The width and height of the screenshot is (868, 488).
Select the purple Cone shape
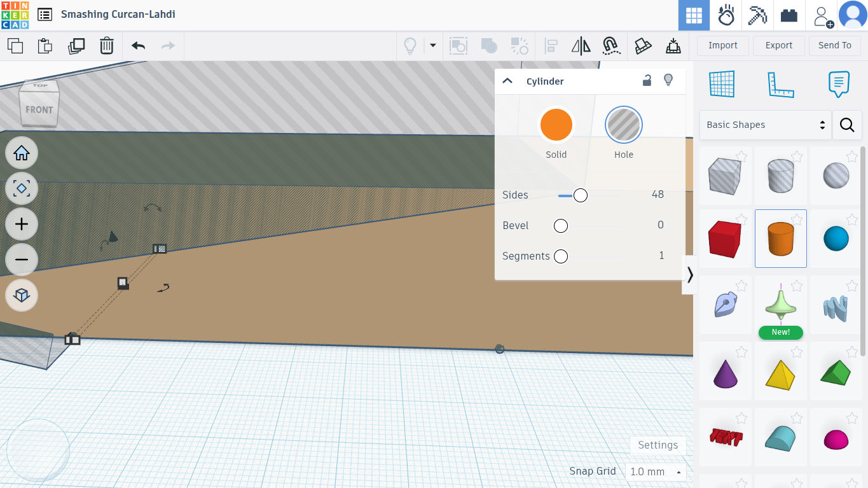click(725, 372)
